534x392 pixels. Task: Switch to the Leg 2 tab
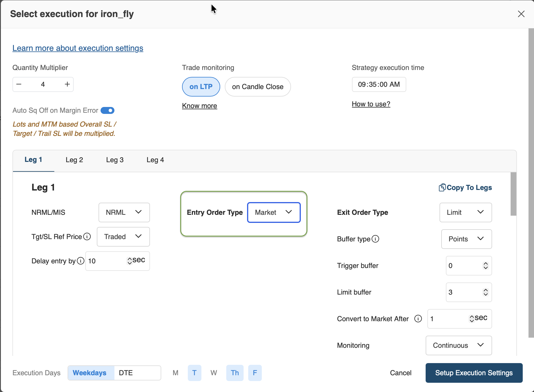[x=74, y=160]
